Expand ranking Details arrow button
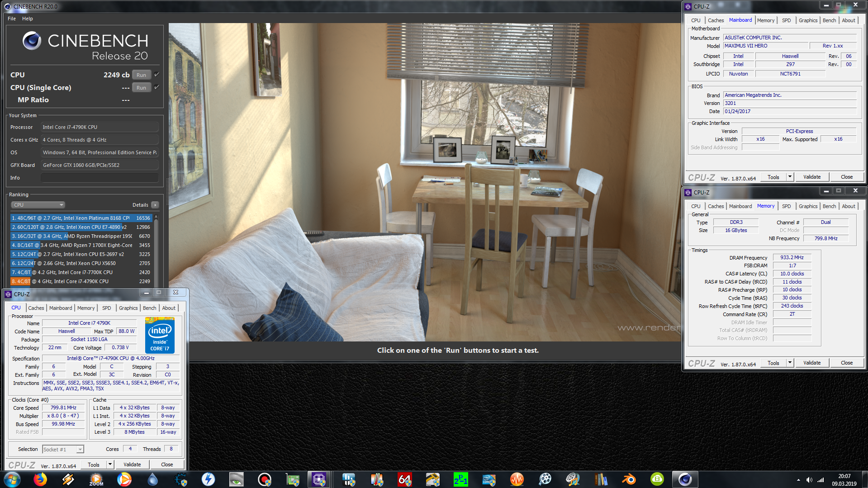This screenshot has height=488, width=868. 155,205
